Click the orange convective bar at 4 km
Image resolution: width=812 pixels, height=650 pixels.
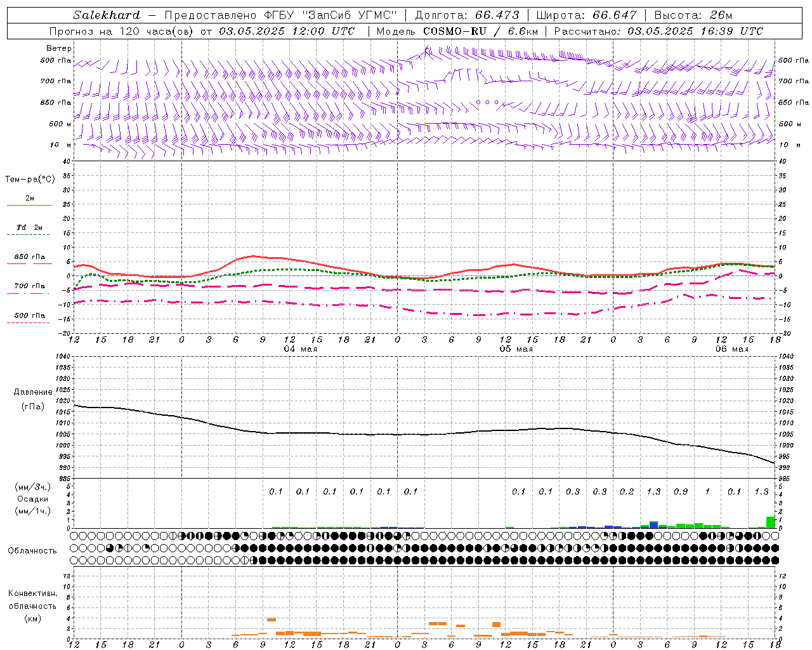(x=272, y=620)
